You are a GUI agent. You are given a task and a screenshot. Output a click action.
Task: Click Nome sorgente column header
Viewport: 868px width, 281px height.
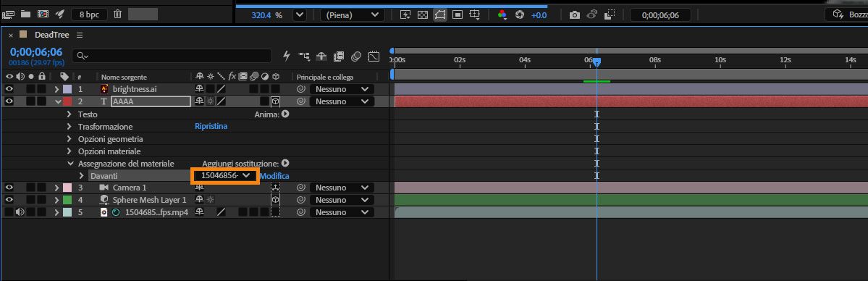pyautogui.click(x=124, y=77)
